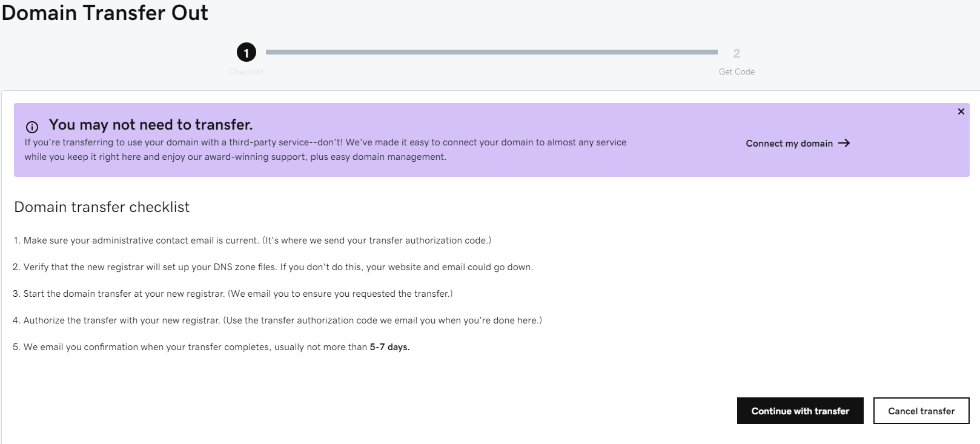Close the purple info banner
The height and width of the screenshot is (444, 980).
(x=961, y=111)
